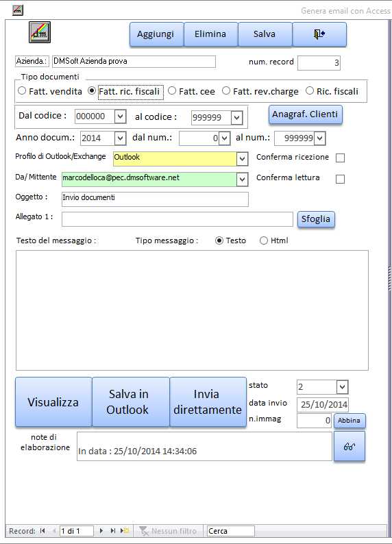Open the al codice dropdown
Image resolution: width=392 pixels, height=544 pixels.
pos(236,118)
